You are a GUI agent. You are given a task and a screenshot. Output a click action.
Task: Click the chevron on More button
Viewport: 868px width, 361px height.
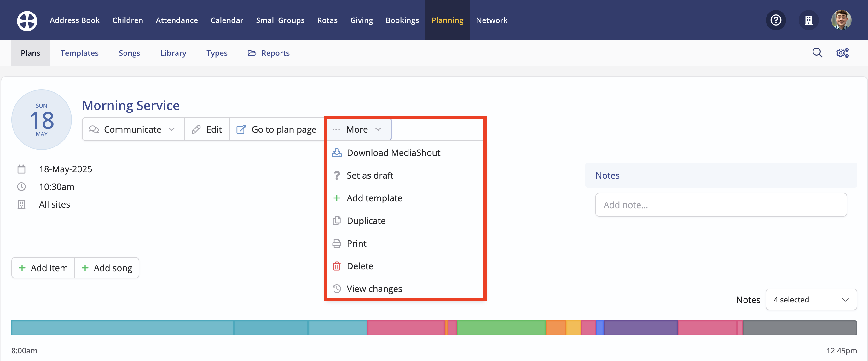click(x=378, y=129)
